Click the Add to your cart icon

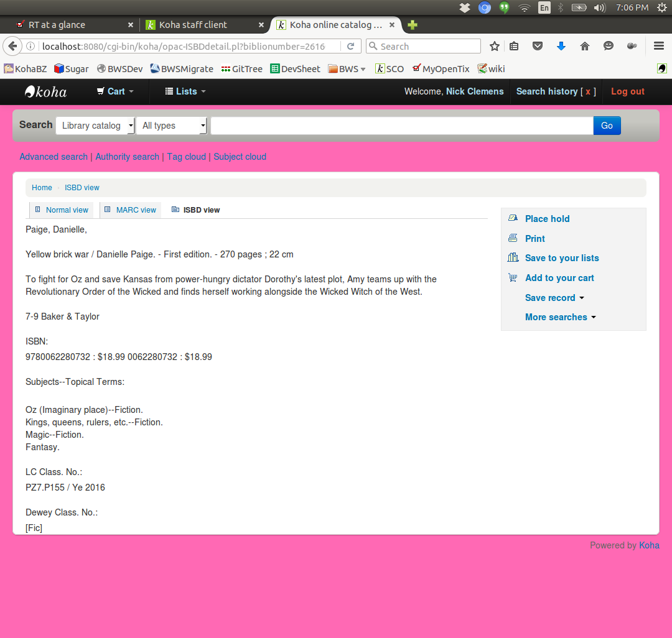coord(513,278)
